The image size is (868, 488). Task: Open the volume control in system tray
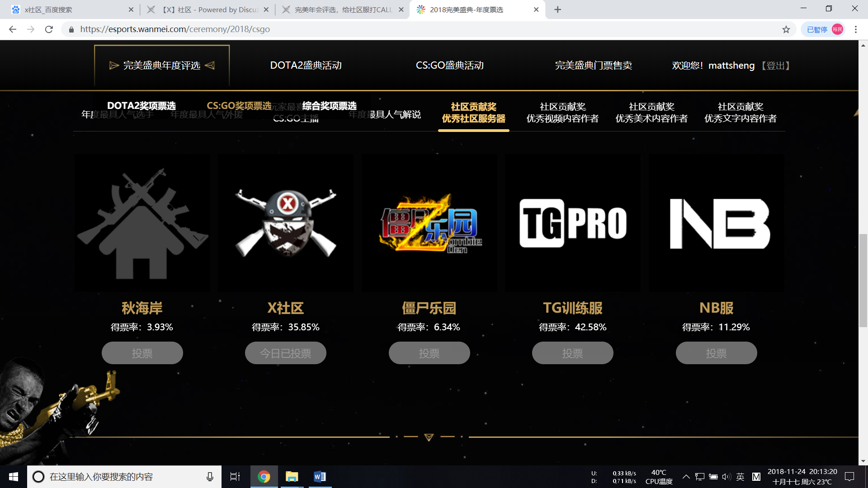pos(727,476)
